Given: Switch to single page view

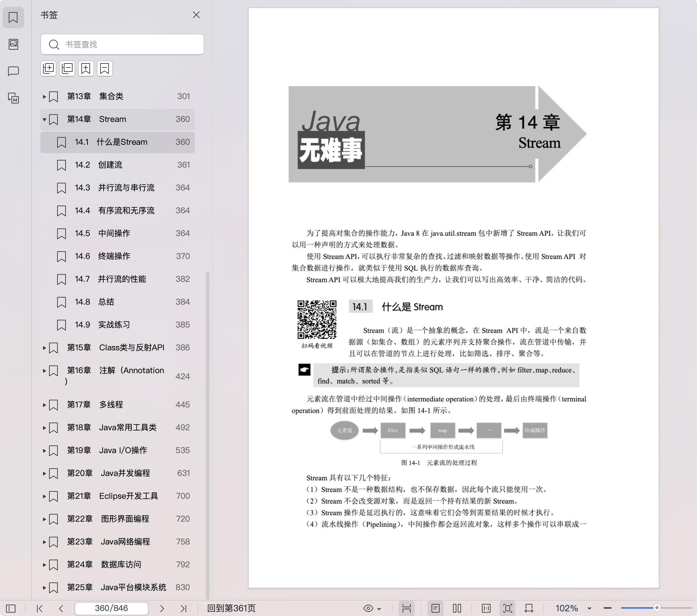Looking at the screenshot, I should [x=436, y=609].
